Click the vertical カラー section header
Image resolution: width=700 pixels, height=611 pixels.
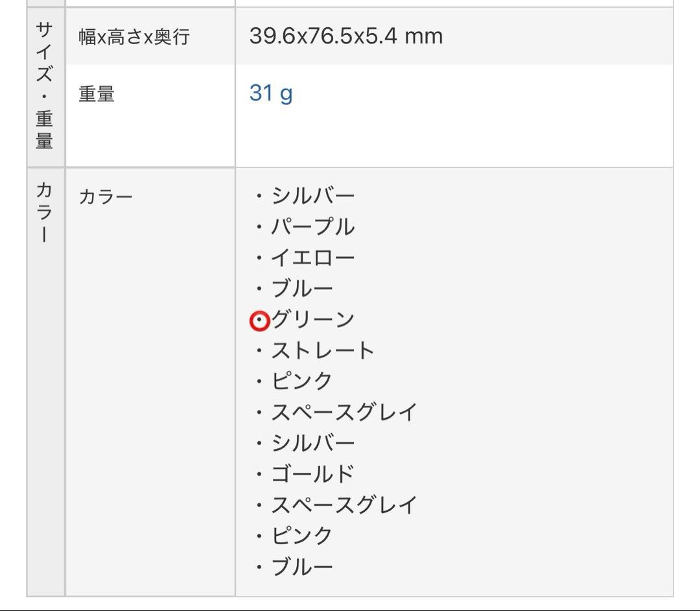coord(45,212)
